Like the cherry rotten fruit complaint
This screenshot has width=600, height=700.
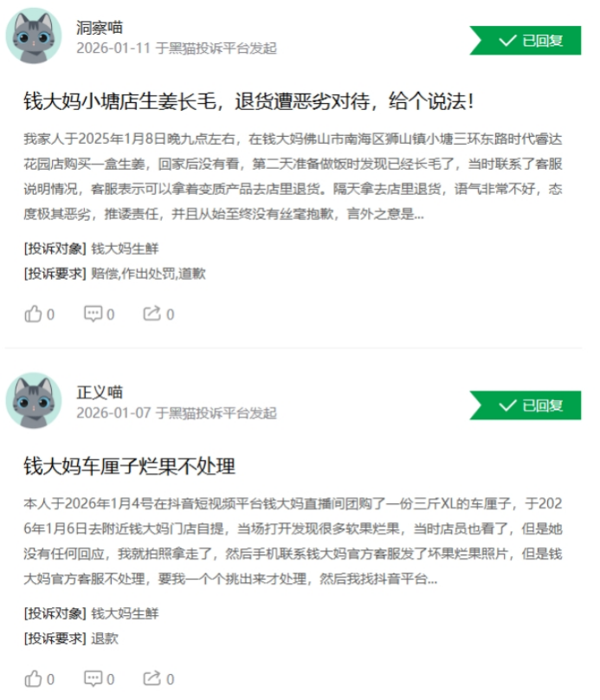tap(39, 679)
